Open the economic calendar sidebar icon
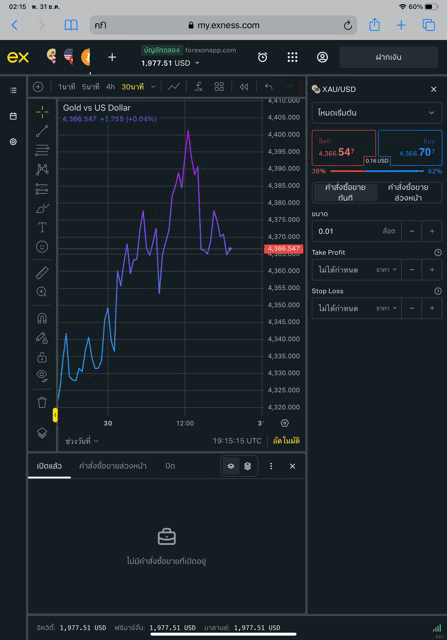This screenshot has width=447, height=640. pos(13,116)
